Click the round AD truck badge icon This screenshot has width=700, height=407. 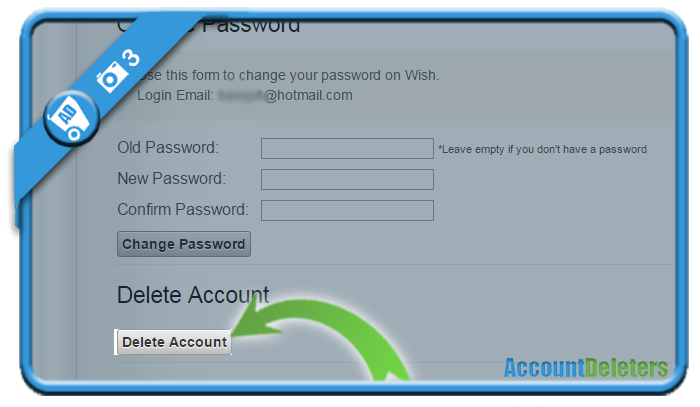click(71, 117)
